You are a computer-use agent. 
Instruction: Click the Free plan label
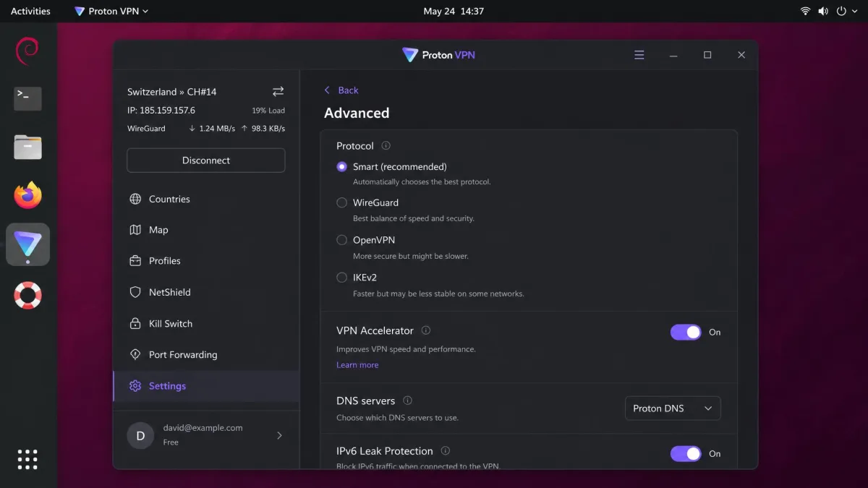coord(171,442)
